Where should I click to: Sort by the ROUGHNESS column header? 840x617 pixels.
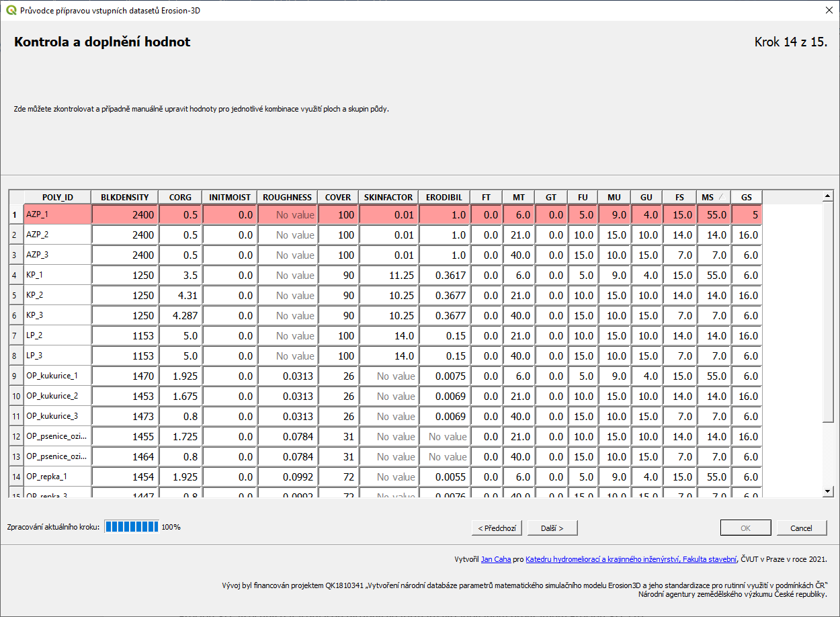[288, 197]
